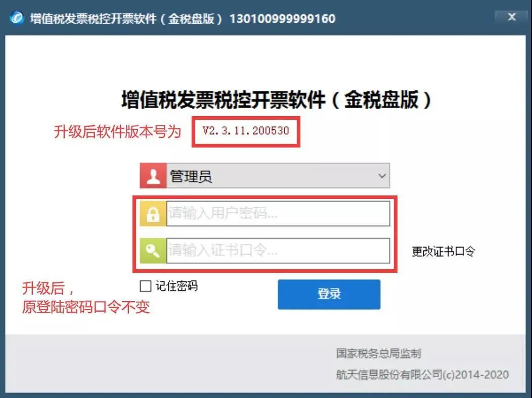The image size is (532, 398).
Task: Click the version number V2.3.11.200530
Action: pos(246,131)
